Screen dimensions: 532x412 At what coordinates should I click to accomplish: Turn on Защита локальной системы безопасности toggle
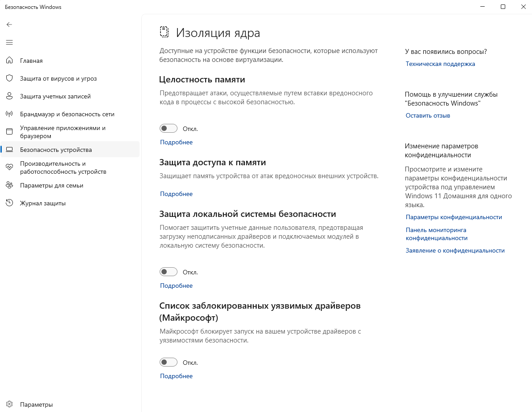pos(169,272)
